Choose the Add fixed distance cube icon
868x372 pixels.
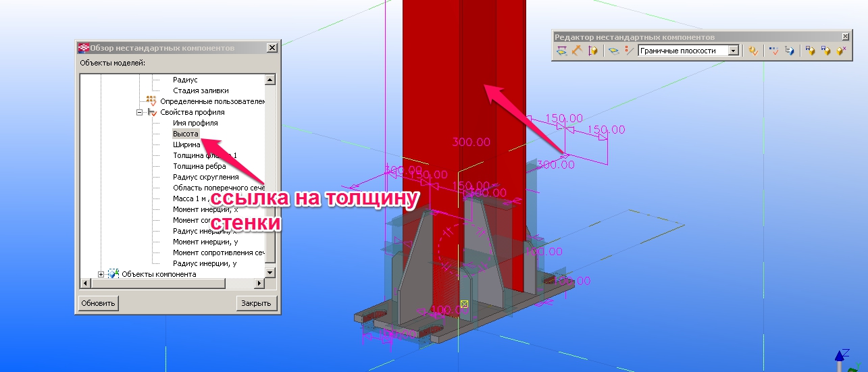coord(592,51)
